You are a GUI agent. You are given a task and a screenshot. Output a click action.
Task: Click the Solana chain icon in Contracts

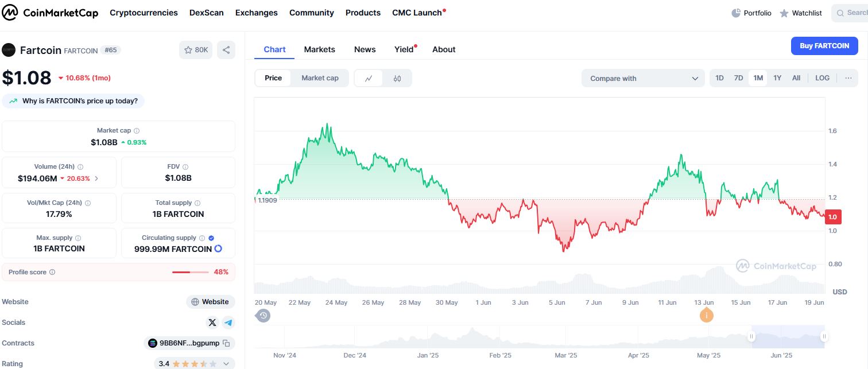[153, 343]
